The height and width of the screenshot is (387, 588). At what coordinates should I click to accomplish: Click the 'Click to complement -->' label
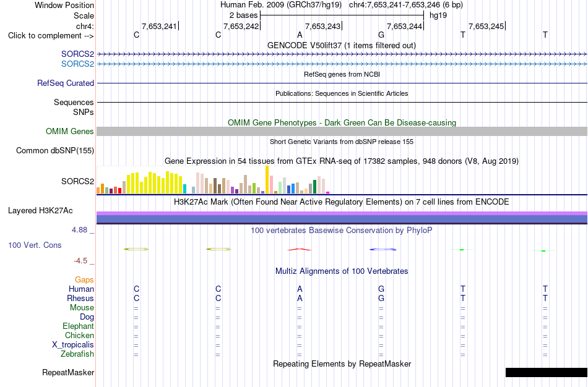(51, 36)
